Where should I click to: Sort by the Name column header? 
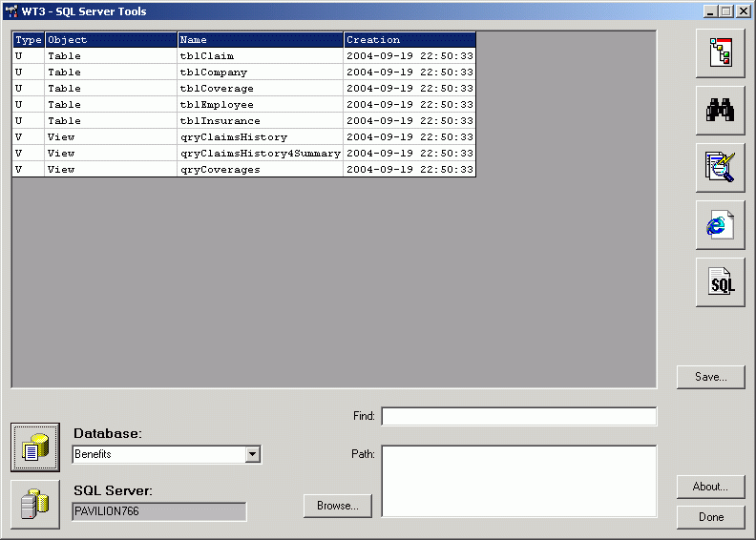[260, 40]
